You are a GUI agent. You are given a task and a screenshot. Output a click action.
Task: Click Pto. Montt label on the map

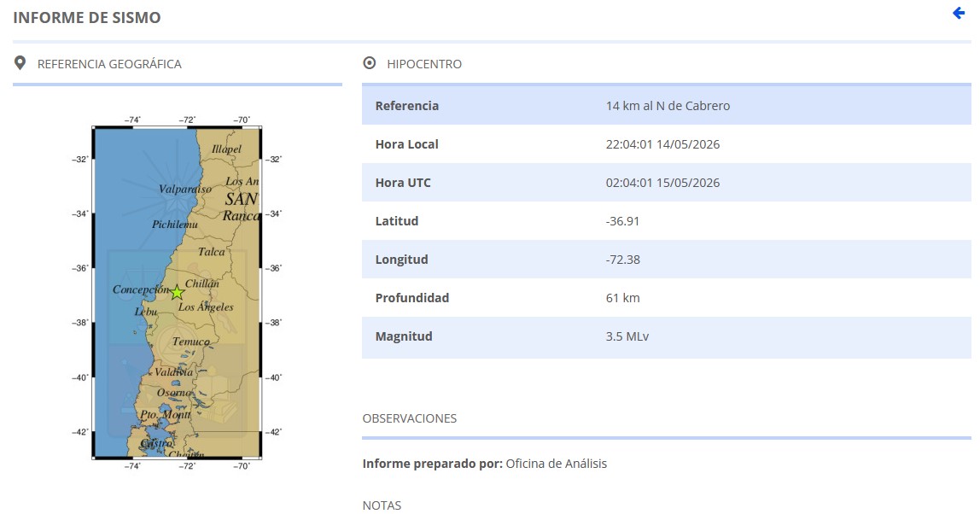(x=165, y=414)
